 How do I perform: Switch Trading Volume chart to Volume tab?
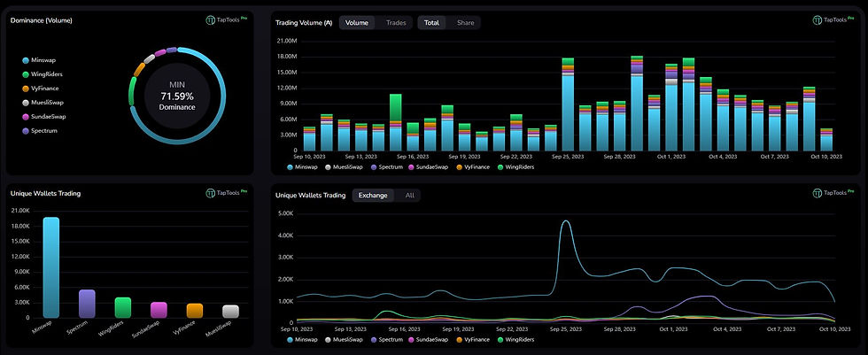click(x=356, y=23)
